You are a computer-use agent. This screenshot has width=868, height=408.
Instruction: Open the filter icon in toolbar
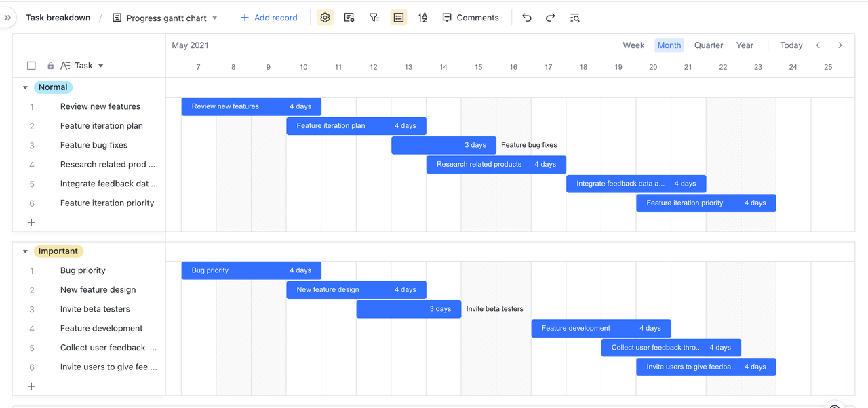(374, 18)
